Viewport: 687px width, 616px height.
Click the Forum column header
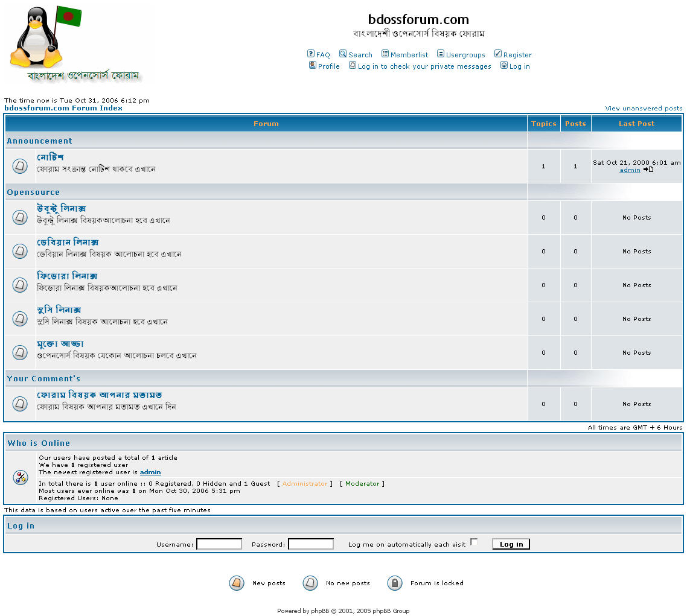coord(266,124)
